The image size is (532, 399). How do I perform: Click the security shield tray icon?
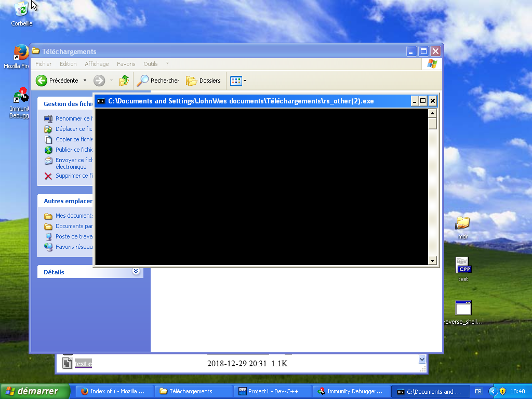[502, 391]
